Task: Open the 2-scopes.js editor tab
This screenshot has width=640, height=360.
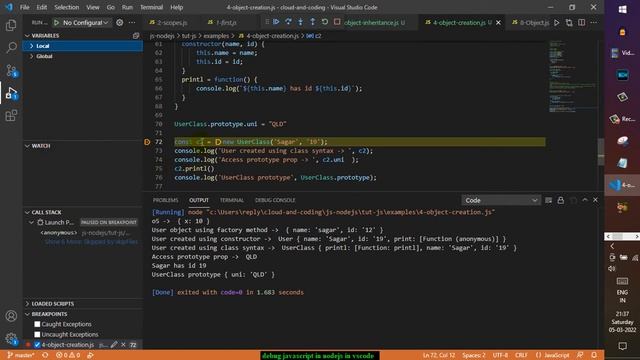Action: [172, 22]
